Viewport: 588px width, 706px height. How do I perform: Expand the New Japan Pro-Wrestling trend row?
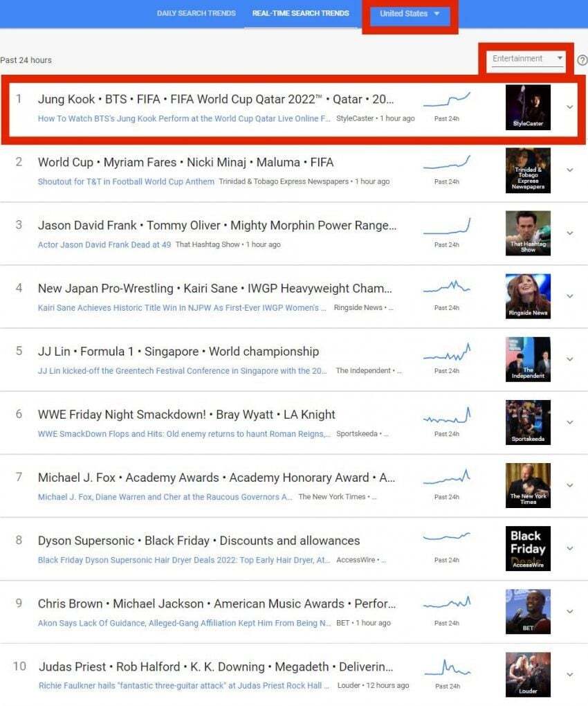[x=569, y=296]
